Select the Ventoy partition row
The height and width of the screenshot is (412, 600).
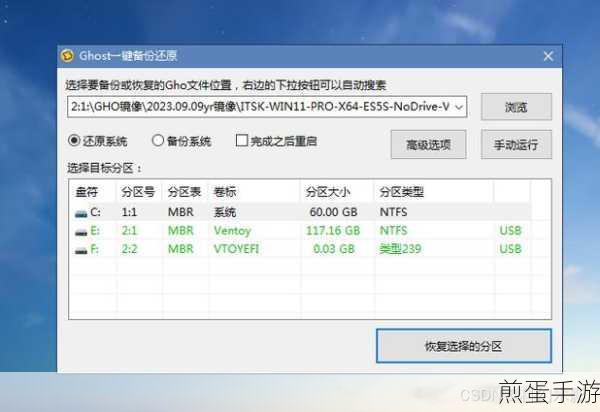300,231
